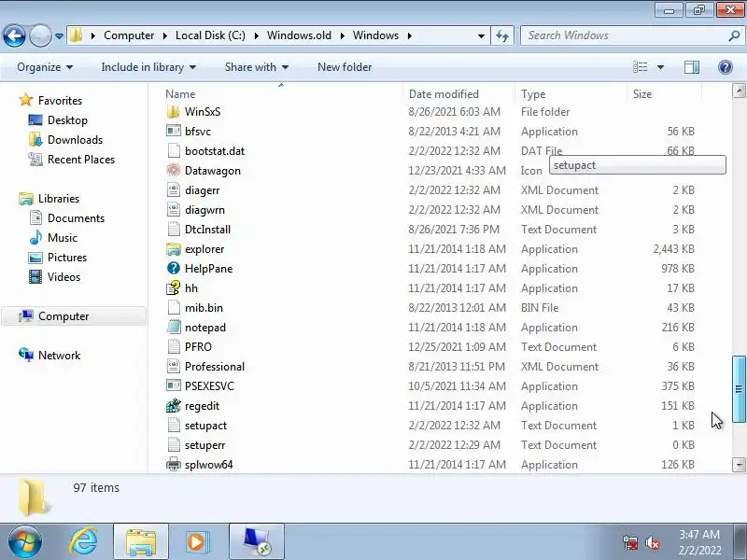The width and height of the screenshot is (747, 560).
Task: Select the PSEXESVC application icon
Action: [x=174, y=385]
